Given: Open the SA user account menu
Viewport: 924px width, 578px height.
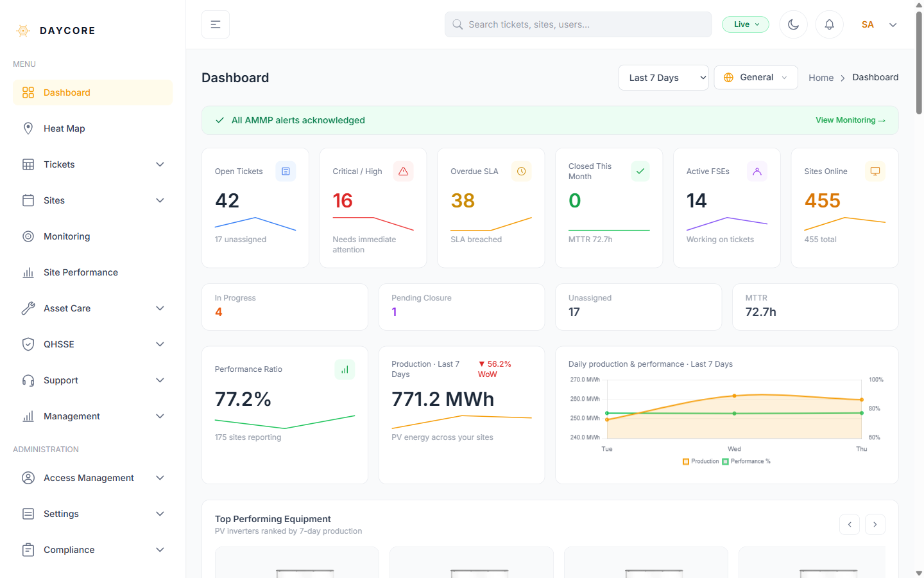Looking at the screenshot, I should [879, 24].
